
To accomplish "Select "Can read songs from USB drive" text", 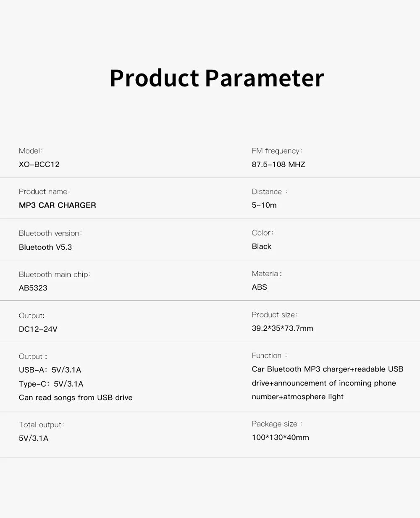I will pyautogui.click(x=76, y=398).
